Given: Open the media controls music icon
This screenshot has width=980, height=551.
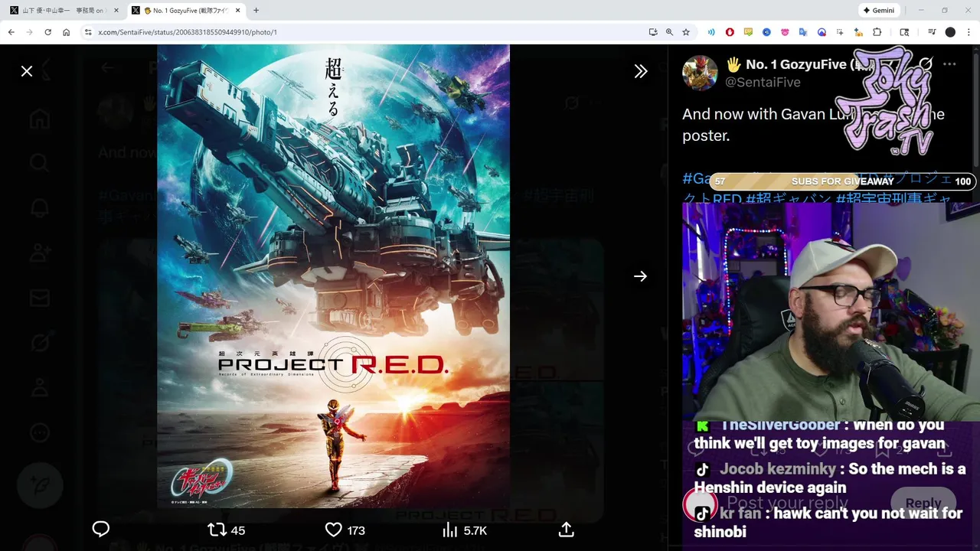Looking at the screenshot, I should pyautogui.click(x=932, y=32).
